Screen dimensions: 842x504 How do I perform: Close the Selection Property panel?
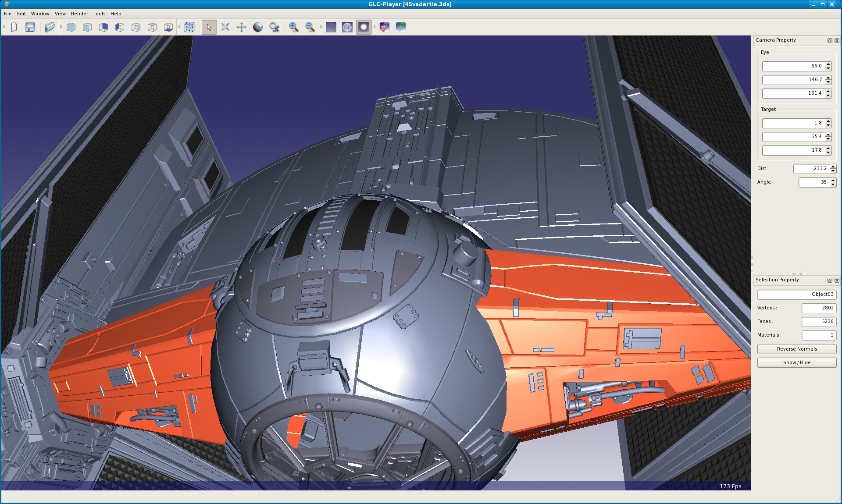point(837,280)
